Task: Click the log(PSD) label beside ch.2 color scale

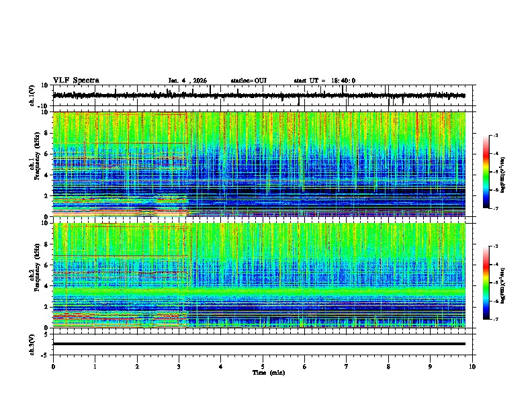Action: [x=503, y=285]
